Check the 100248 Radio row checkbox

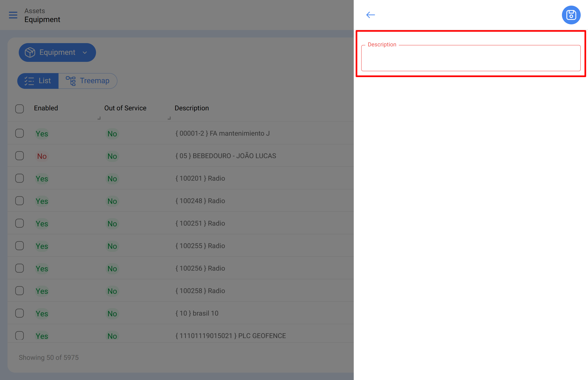(x=19, y=201)
